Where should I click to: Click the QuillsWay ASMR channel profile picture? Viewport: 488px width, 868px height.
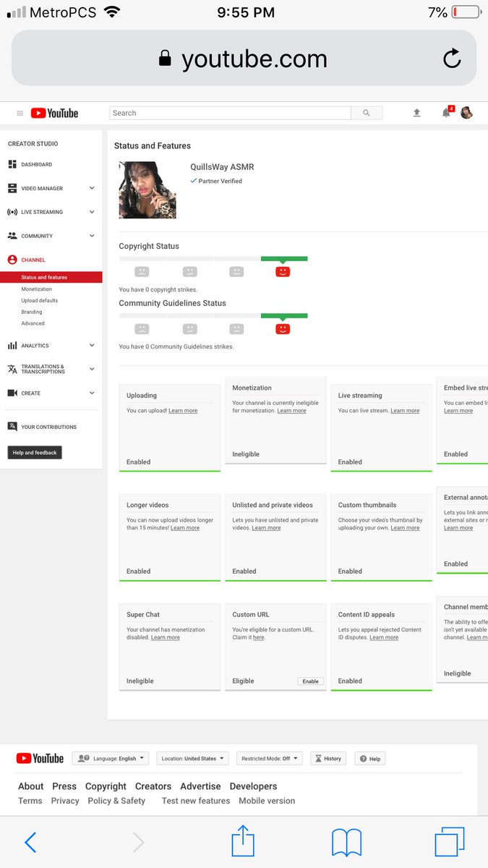point(147,190)
